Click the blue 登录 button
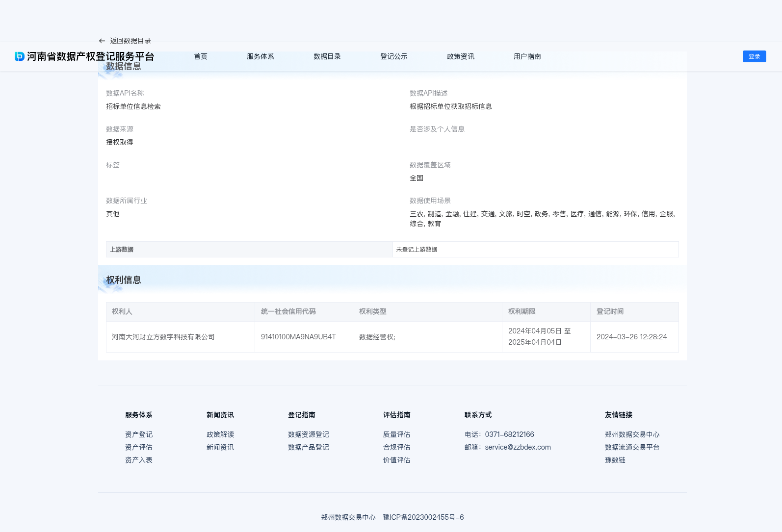 755,56
